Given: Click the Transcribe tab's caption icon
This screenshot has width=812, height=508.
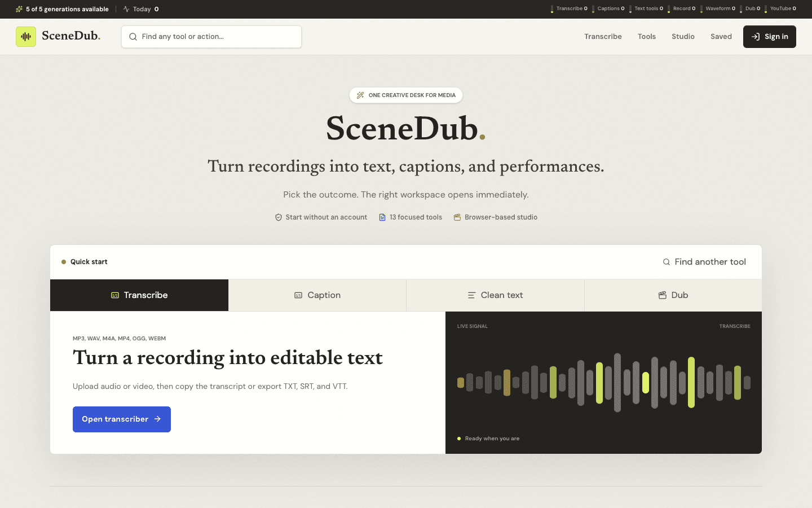Looking at the screenshot, I should point(115,295).
